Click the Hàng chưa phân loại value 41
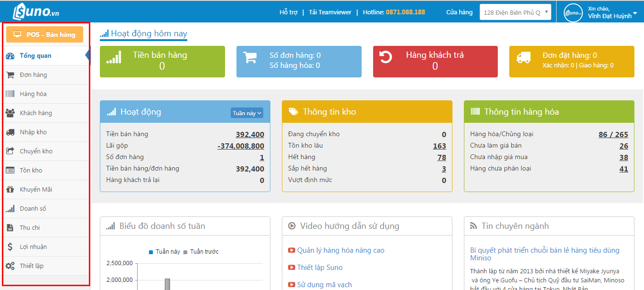This screenshot has height=290, width=644. [624, 169]
